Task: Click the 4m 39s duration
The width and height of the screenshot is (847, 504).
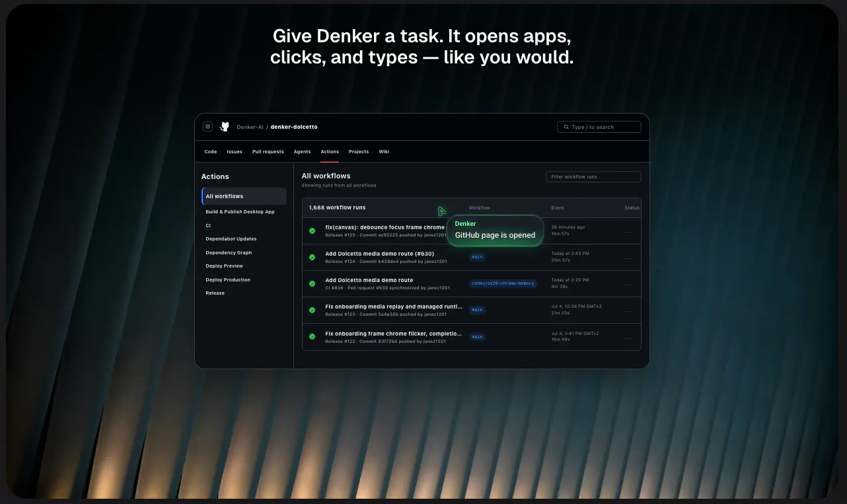Action: 559,287
